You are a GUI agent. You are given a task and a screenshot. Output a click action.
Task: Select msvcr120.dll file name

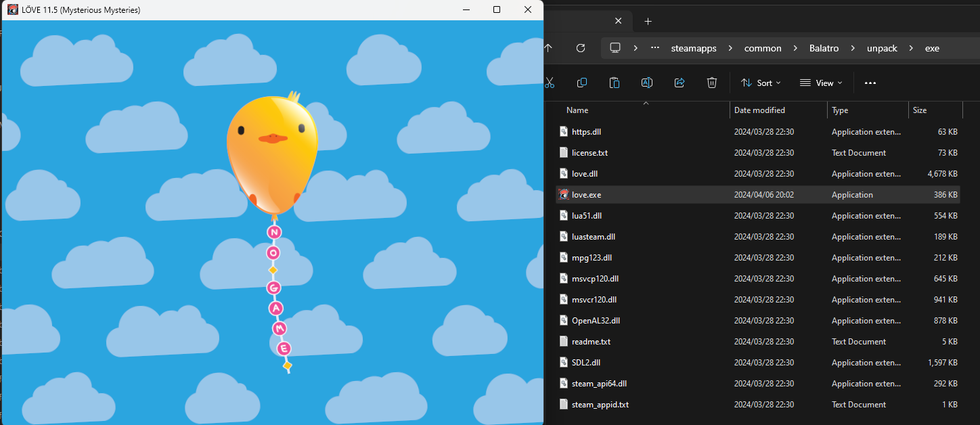(x=594, y=299)
